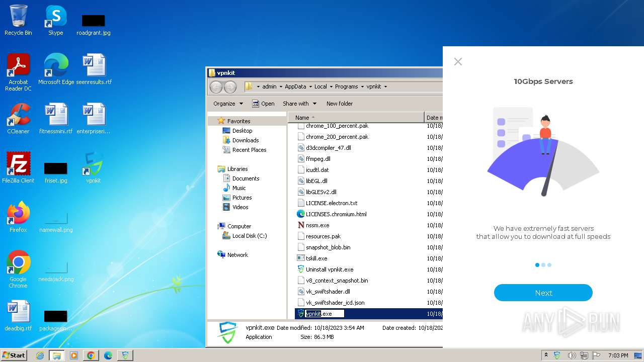Select the third onboarding page dot
Image resolution: width=644 pixels, height=362 pixels.
pos(549,265)
